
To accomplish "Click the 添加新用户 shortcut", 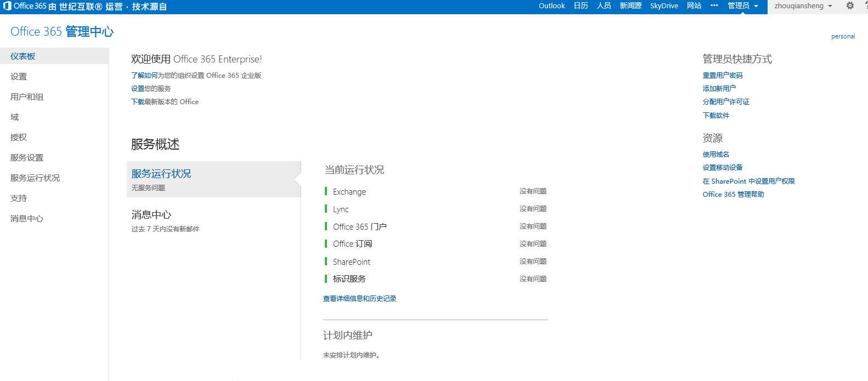I will tap(719, 89).
